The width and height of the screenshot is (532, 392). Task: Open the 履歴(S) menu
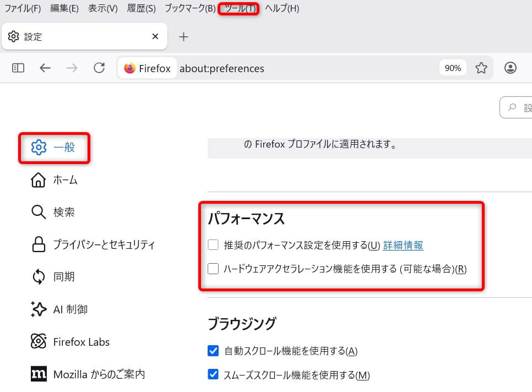pos(141,8)
